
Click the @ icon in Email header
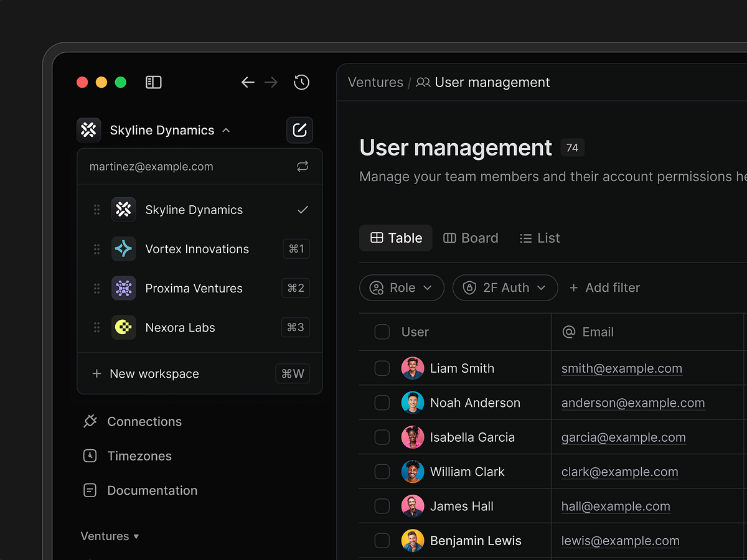[x=569, y=332]
